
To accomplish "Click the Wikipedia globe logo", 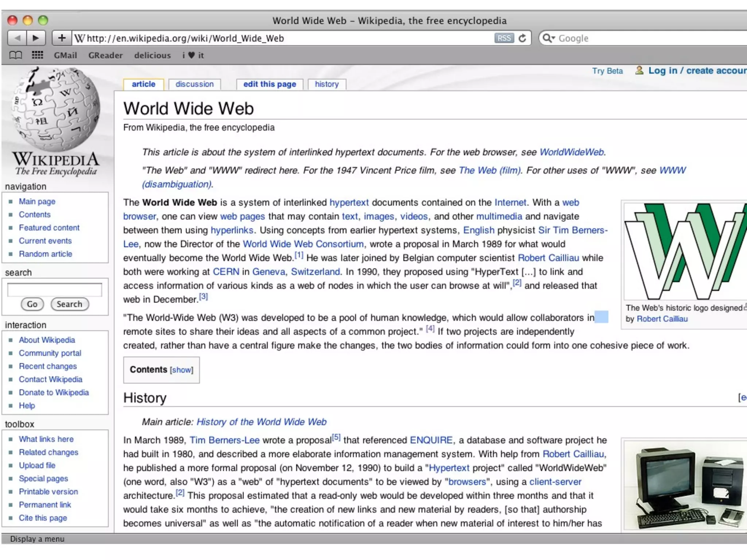I will 55,109.
